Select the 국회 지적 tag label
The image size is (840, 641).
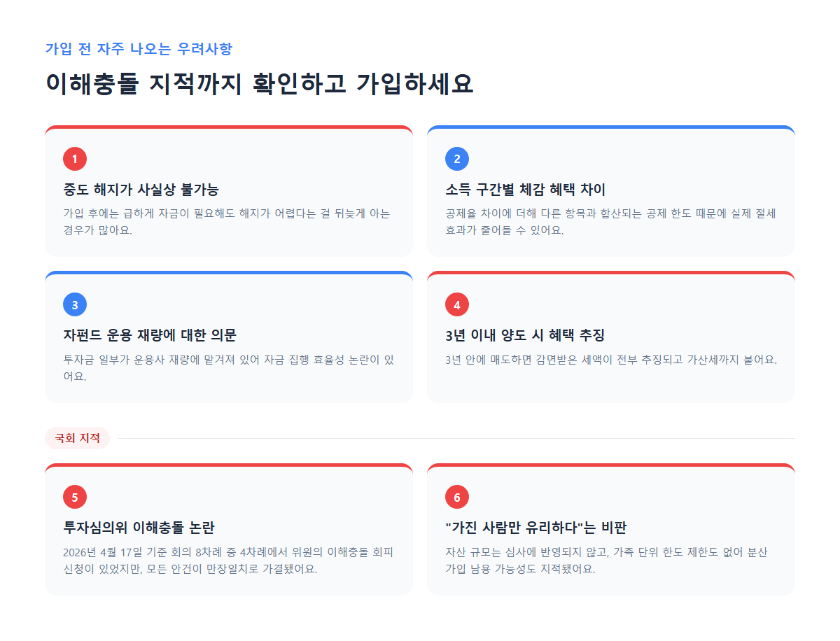coord(77,438)
